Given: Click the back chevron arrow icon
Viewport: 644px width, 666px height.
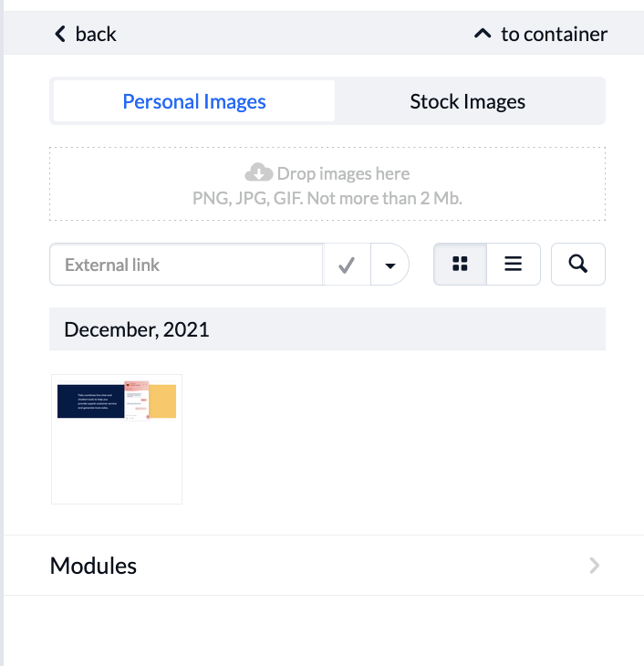Looking at the screenshot, I should click(x=60, y=35).
